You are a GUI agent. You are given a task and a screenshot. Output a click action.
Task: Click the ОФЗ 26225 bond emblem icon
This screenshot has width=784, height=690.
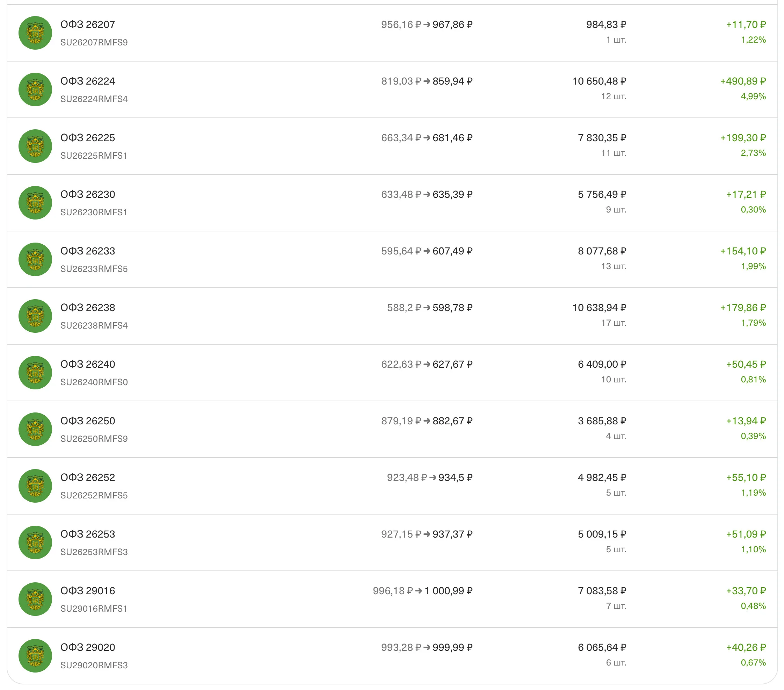[x=35, y=146]
